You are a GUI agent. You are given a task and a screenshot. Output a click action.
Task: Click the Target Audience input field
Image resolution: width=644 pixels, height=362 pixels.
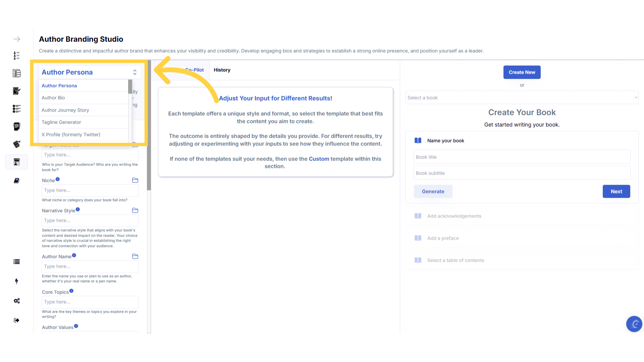point(90,155)
